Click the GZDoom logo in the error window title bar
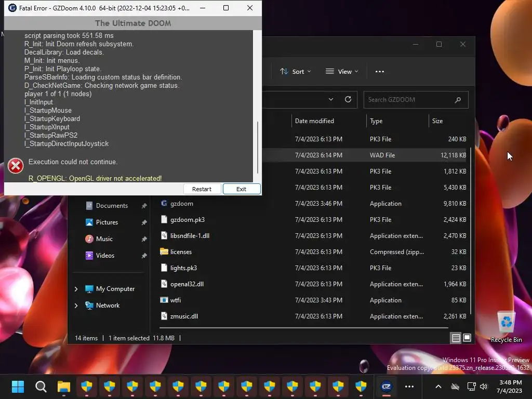Viewport: 532px width, 399px height. click(x=12, y=8)
